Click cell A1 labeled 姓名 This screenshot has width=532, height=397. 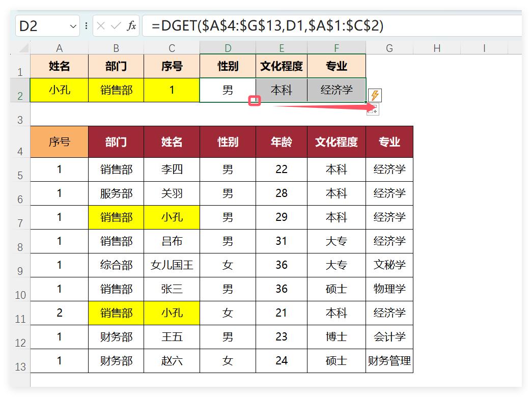[x=60, y=66]
